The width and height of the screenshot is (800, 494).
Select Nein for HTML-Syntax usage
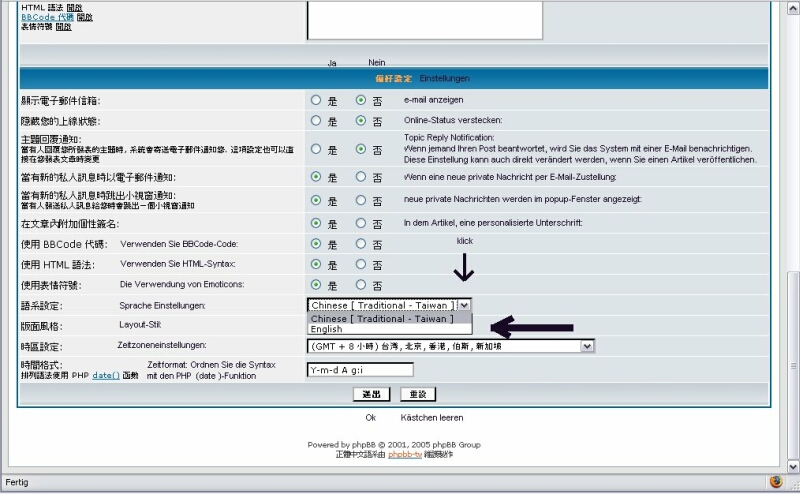[x=361, y=265]
